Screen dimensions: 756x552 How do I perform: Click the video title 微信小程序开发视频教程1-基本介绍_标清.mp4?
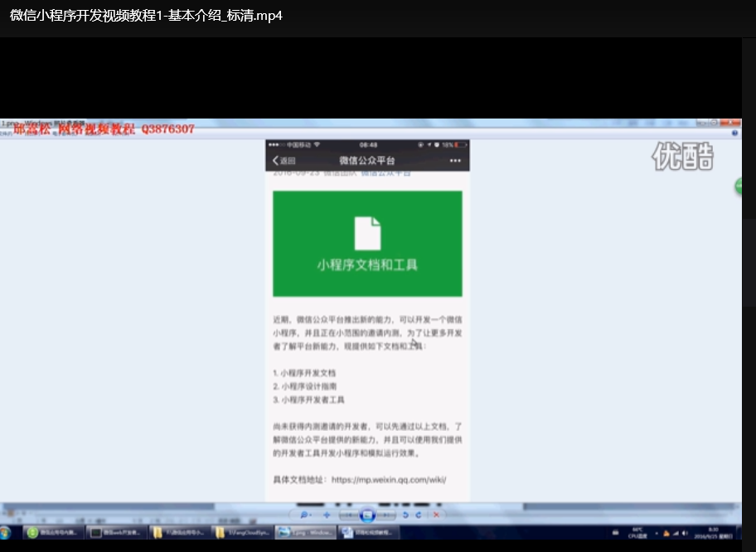[146, 16]
